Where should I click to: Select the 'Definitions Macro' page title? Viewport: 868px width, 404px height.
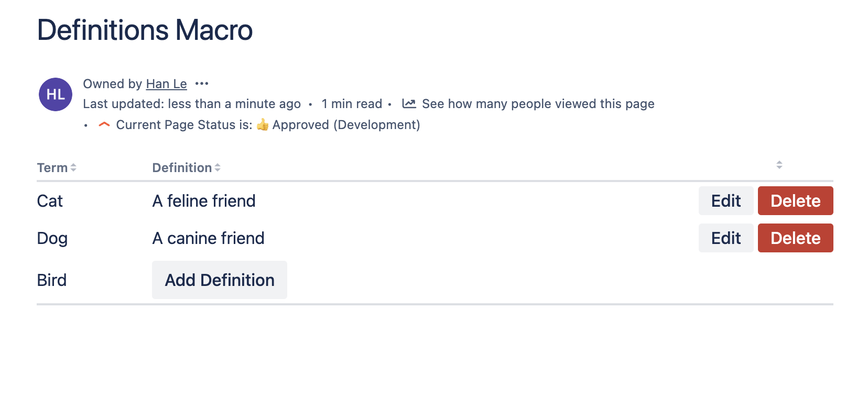(145, 30)
